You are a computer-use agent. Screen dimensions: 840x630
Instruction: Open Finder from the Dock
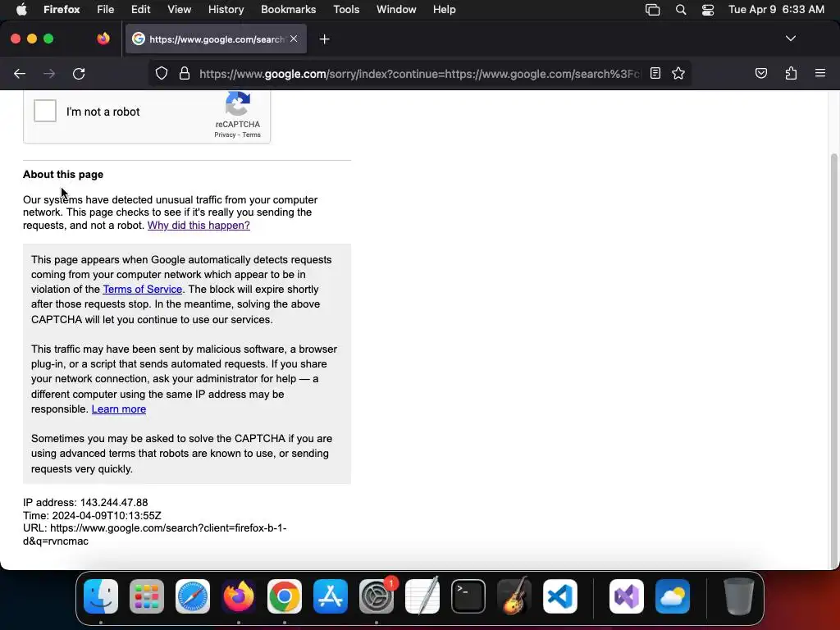(x=101, y=596)
